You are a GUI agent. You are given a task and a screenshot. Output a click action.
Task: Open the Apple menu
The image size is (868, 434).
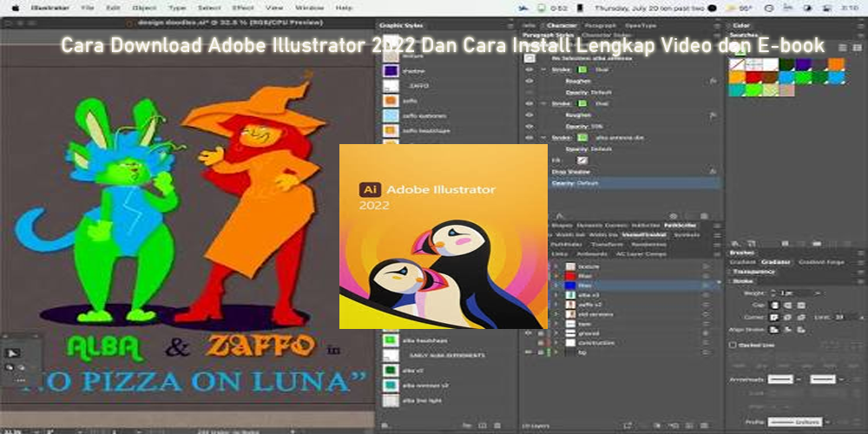coord(15,8)
